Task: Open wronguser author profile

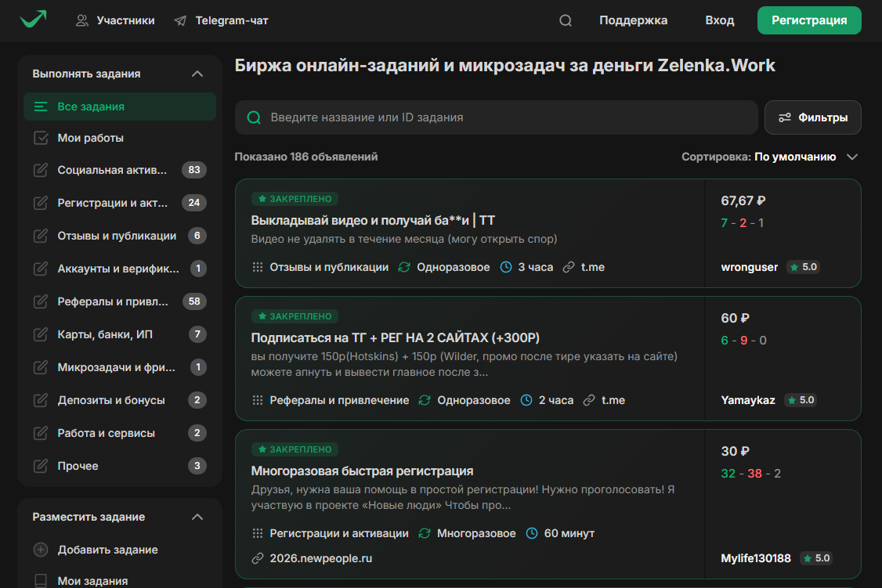Action: pyautogui.click(x=750, y=267)
